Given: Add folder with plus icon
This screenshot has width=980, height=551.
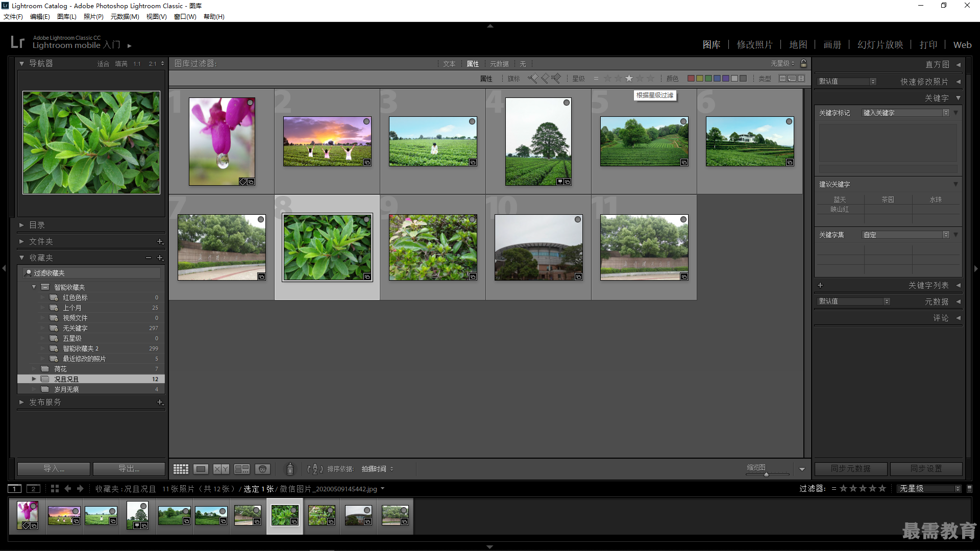Looking at the screenshot, I should point(160,241).
